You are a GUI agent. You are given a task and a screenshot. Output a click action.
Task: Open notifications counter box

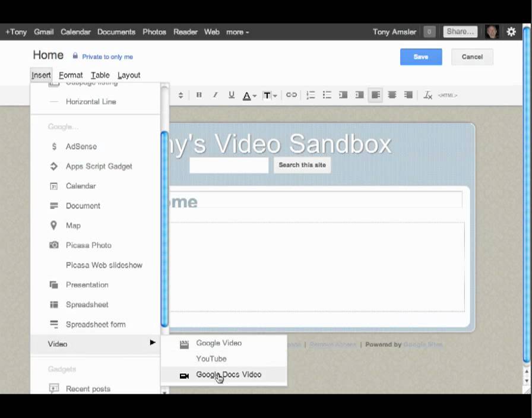[429, 32]
